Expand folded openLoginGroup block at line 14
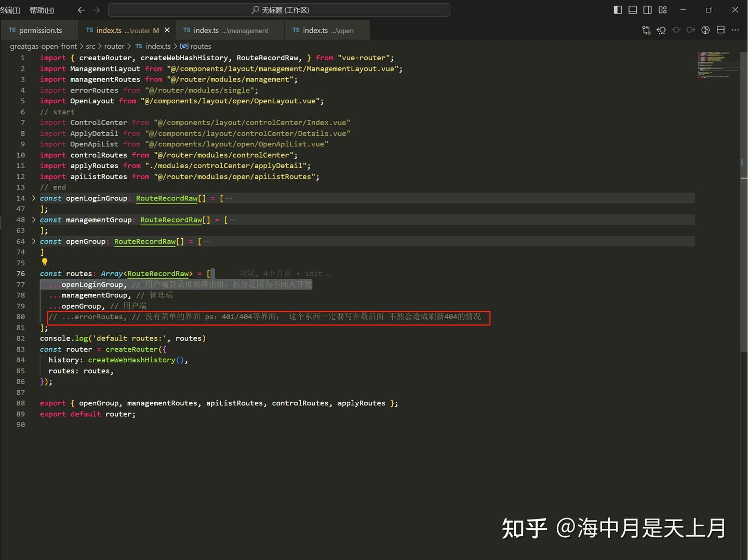 (34, 198)
